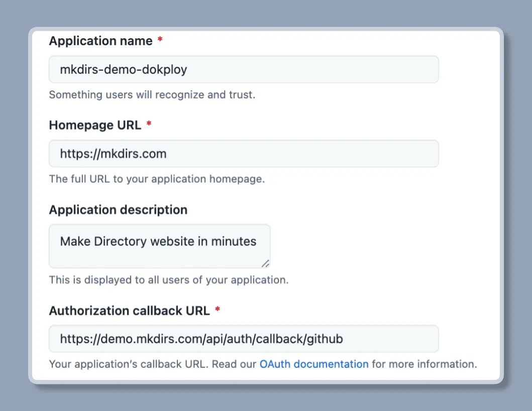Click the callback URL containing demo.mkdirs.com
The width and height of the screenshot is (532, 411).
[243, 339]
